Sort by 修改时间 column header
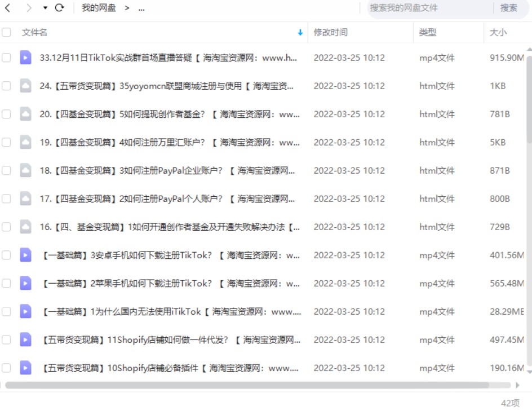Viewport: 532px width, 410px height. click(x=330, y=33)
